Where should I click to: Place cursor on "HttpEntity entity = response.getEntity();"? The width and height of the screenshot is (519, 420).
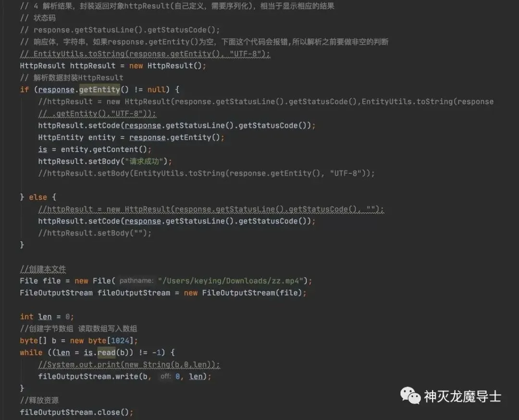tap(131, 137)
